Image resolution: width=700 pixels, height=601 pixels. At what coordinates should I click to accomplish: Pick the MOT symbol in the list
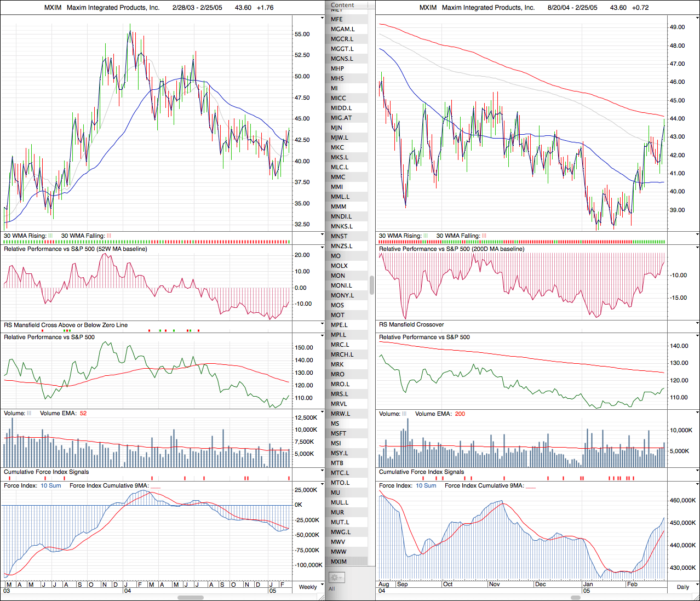coord(337,315)
